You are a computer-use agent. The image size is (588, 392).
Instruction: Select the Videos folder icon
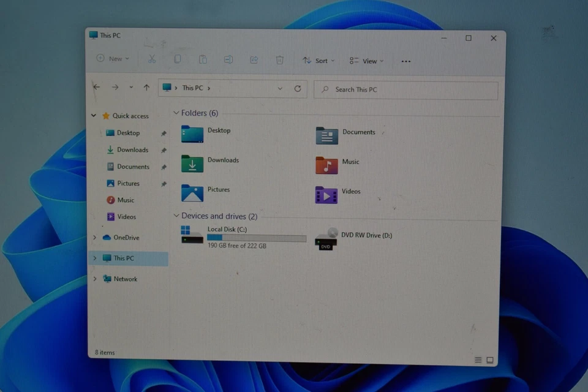point(326,195)
